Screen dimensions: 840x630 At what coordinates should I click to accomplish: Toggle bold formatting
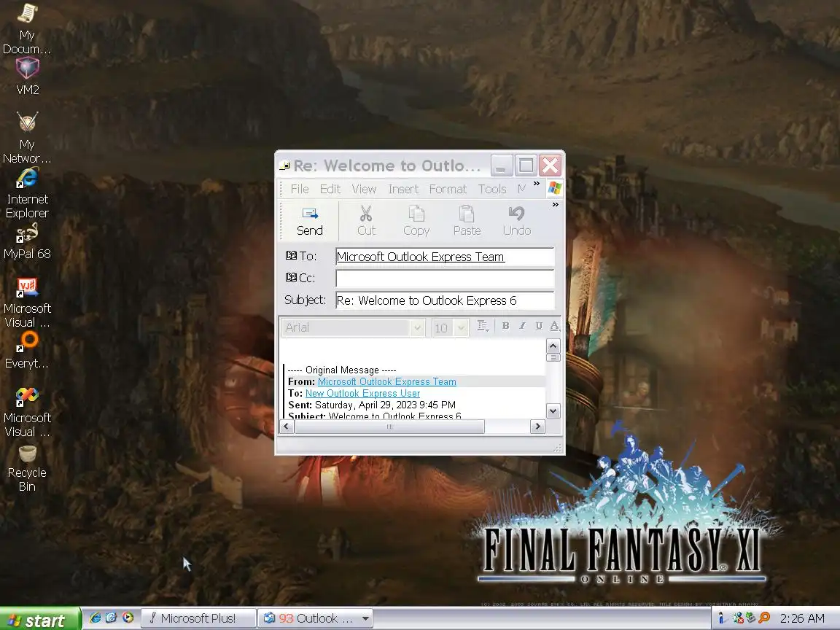(x=505, y=326)
